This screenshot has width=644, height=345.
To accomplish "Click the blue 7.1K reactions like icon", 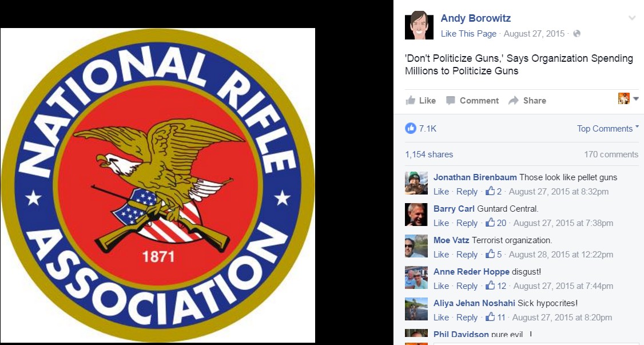I will coord(410,128).
